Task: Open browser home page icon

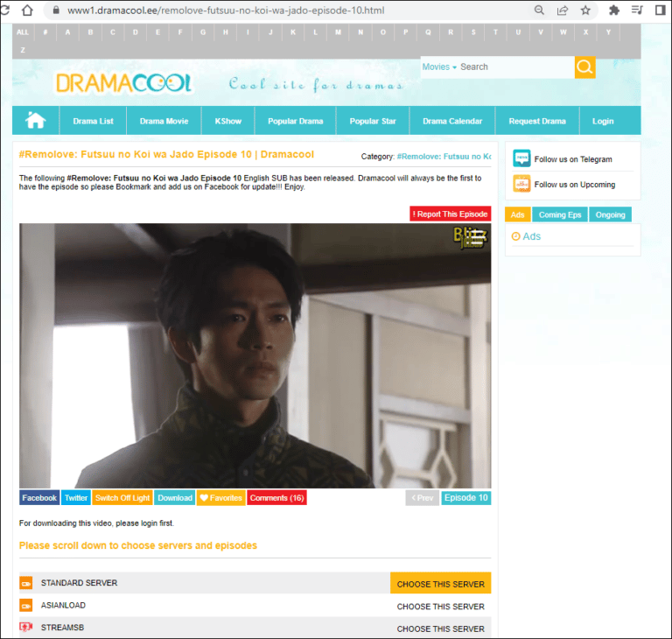Action: click(x=27, y=10)
